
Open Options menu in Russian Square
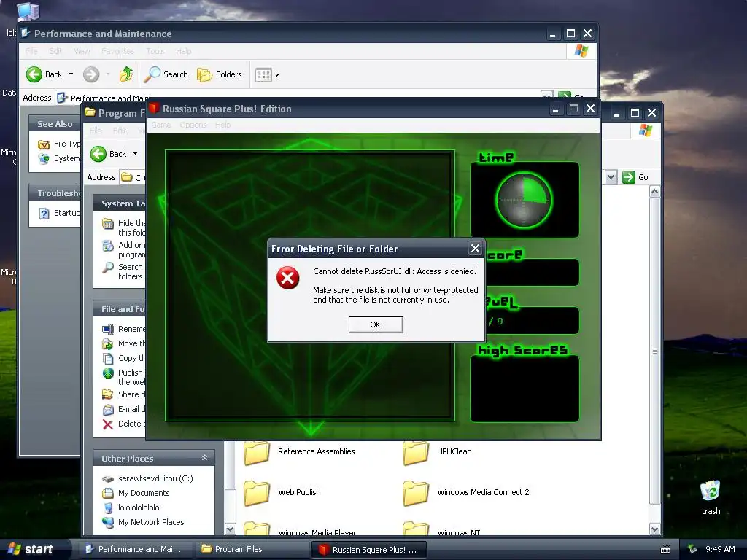coord(193,125)
